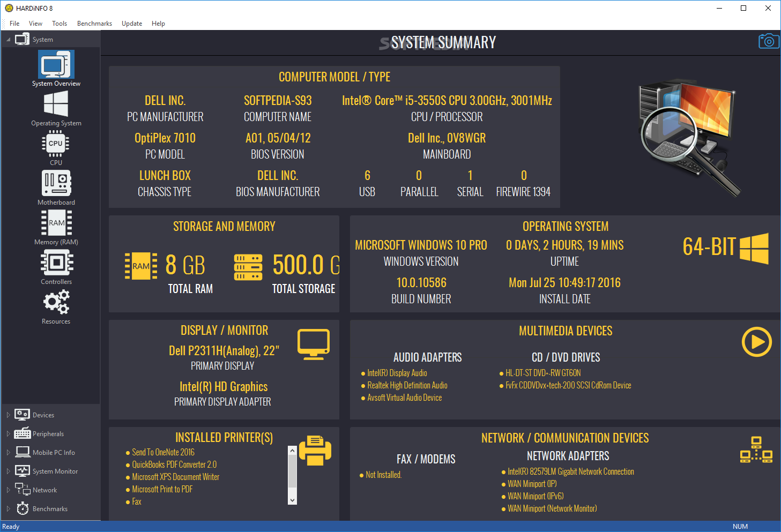This screenshot has height=532, width=781.
Task: Click the yellow monitor display icon
Action: 314,344
